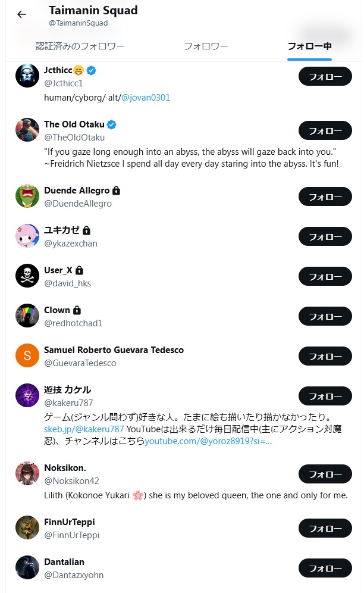Screen dimensions: 364x593
Task: Follow Duende Allegro
Action: pyautogui.click(x=325, y=196)
